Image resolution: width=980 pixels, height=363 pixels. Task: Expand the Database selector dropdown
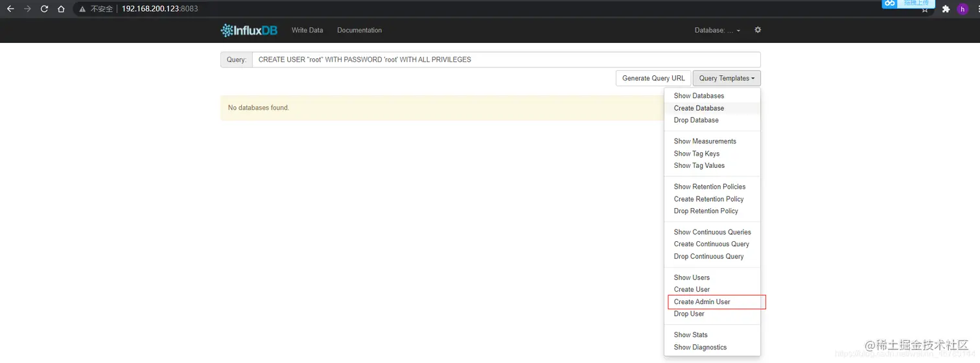[717, 30]
